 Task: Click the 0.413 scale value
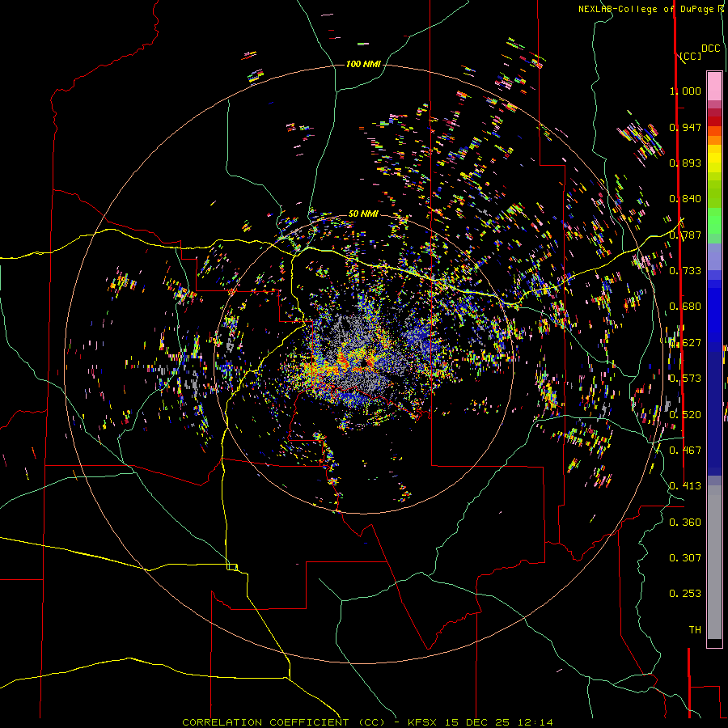[685, 486]
